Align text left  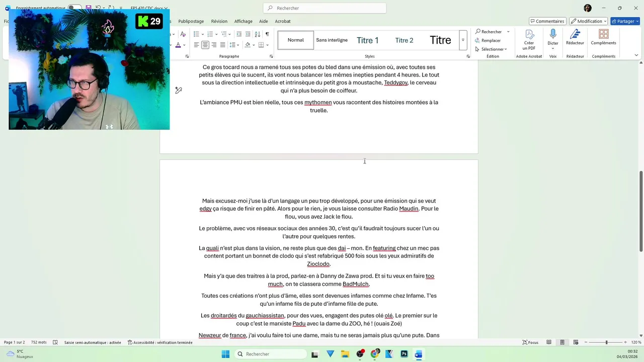196,45
